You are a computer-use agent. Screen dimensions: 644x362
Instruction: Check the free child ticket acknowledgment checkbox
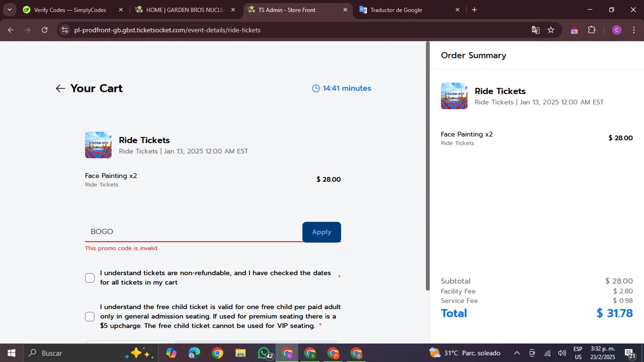[90, 316]
